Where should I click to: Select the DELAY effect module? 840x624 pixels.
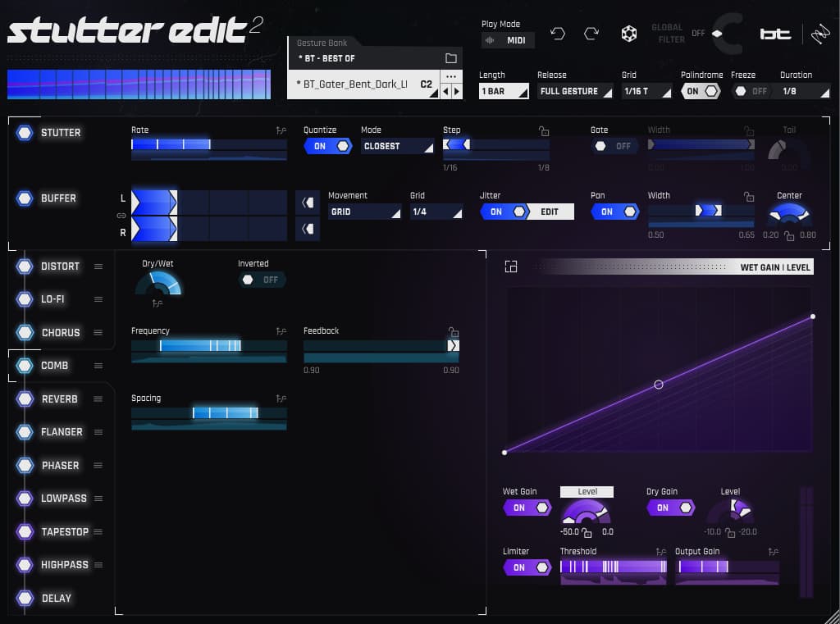click(x=57, y=599)
